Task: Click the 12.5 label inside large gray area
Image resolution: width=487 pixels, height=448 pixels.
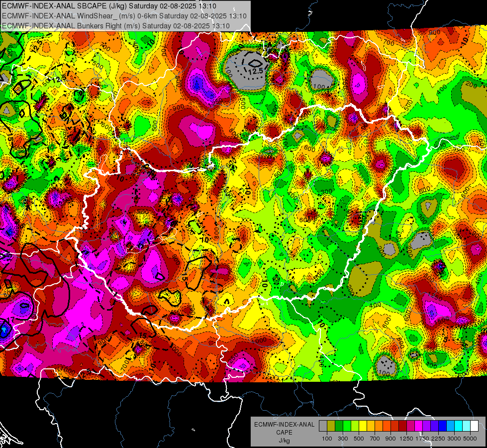Action: point(256,71)
